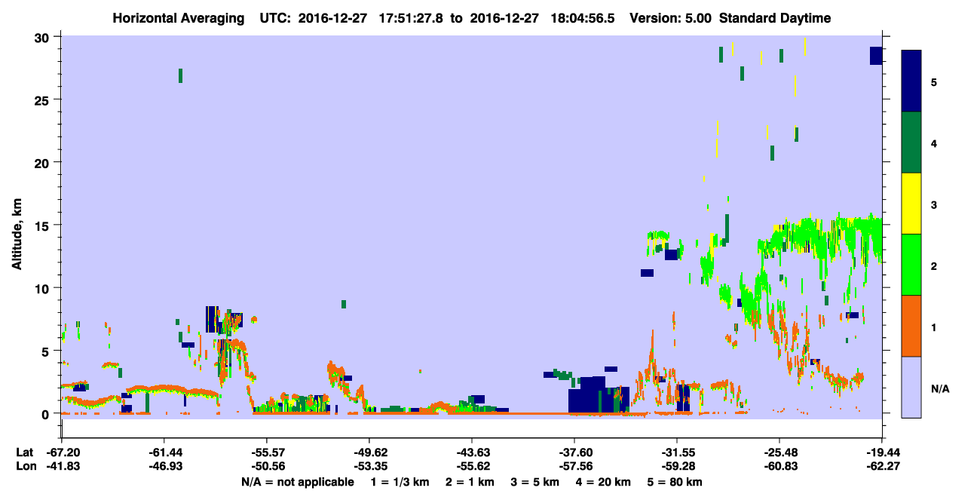Screen dimensions: 980x503
Task: Click the bright green colorbar segment labeled 2
Action: point(911,265)
